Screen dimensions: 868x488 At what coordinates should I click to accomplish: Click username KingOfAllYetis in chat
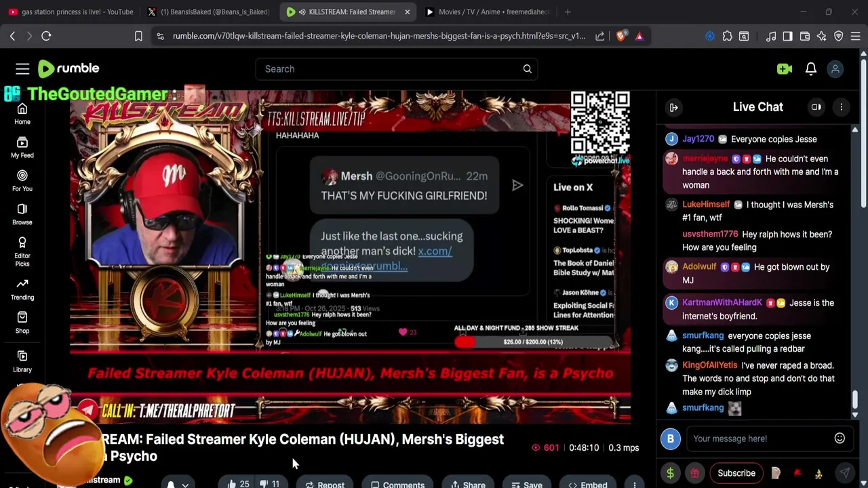(709, 365)
